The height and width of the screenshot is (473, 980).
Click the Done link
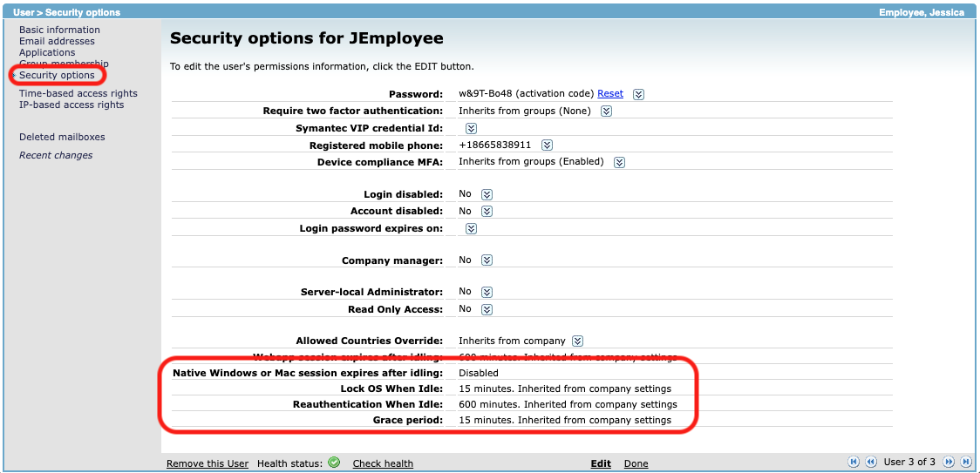pyautogui.click(x=636, y=463)
